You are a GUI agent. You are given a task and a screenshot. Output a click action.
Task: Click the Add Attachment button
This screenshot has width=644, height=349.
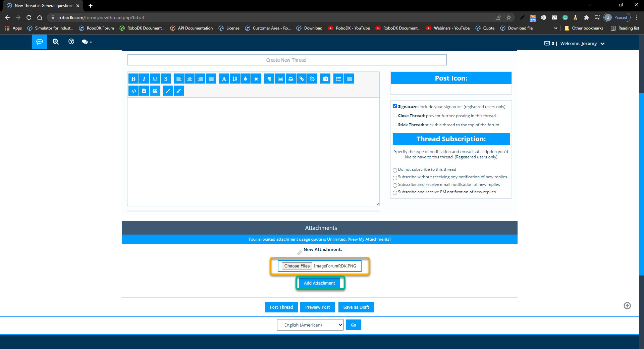point(319,283)
